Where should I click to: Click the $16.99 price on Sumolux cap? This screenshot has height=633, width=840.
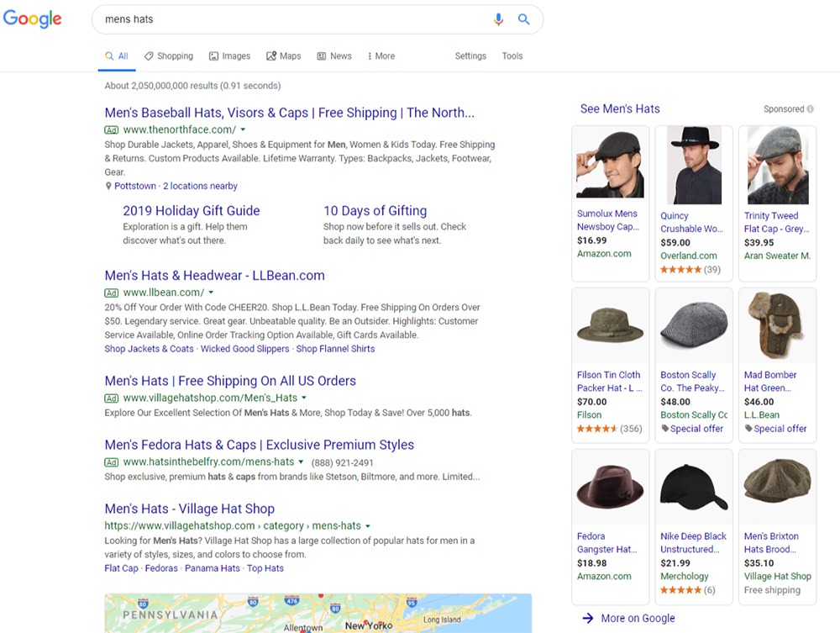tap(592, 240)
